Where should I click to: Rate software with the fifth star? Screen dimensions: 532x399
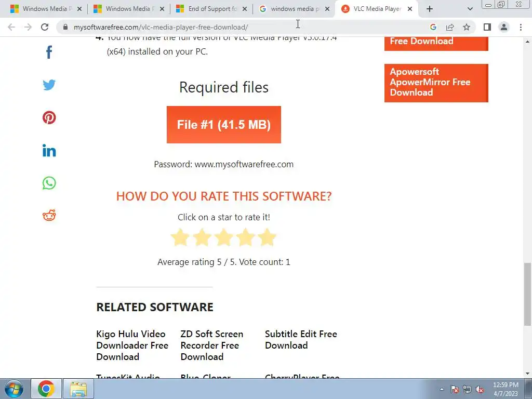(267, 237)
